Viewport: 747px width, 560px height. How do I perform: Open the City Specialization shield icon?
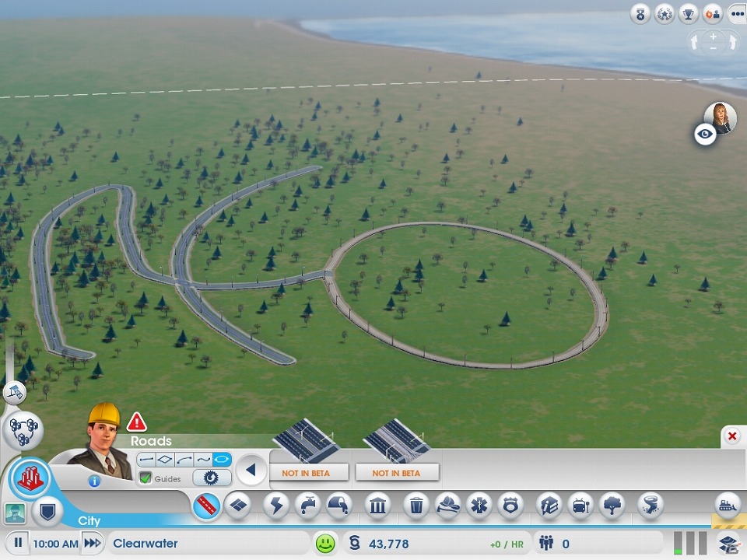[x=47, y=513]
